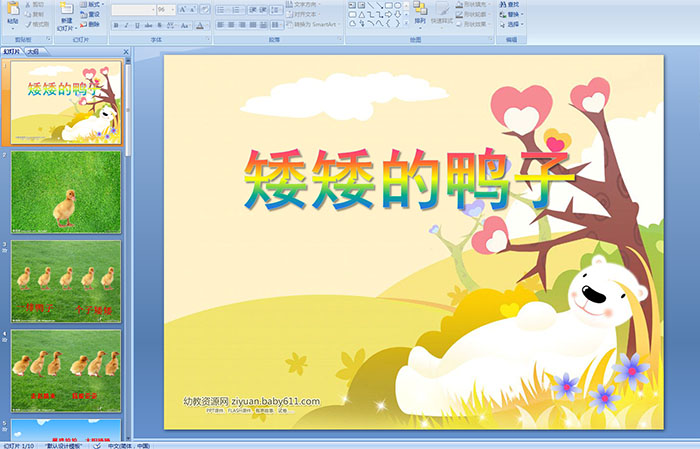700x449 pixels.
Task: Click the Clear Formatting eraser icon
Action: pos(205,9)
